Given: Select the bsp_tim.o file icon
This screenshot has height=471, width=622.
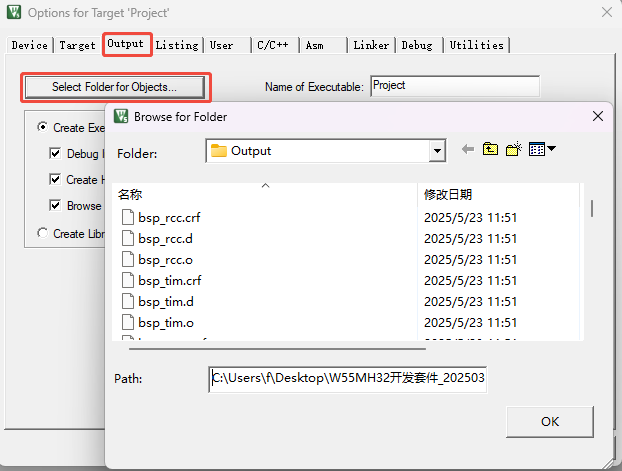Looking at the screenshot, I should coord(127,322).
